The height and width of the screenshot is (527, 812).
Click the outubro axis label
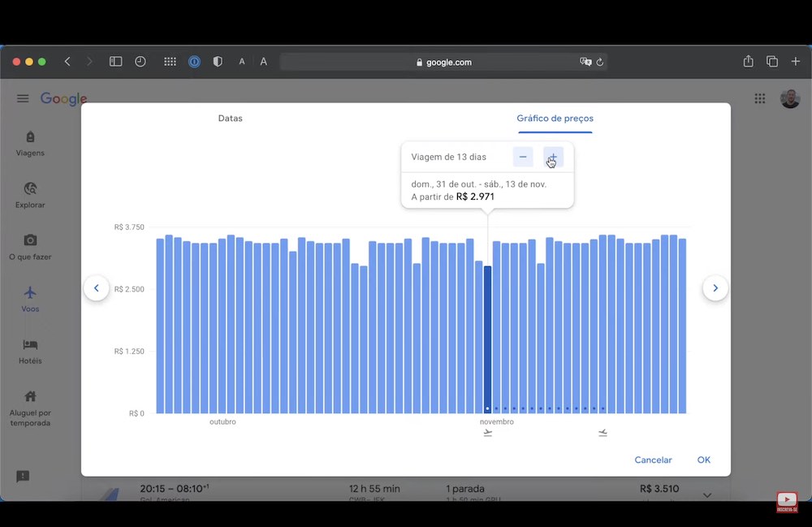tap(222, 421)
